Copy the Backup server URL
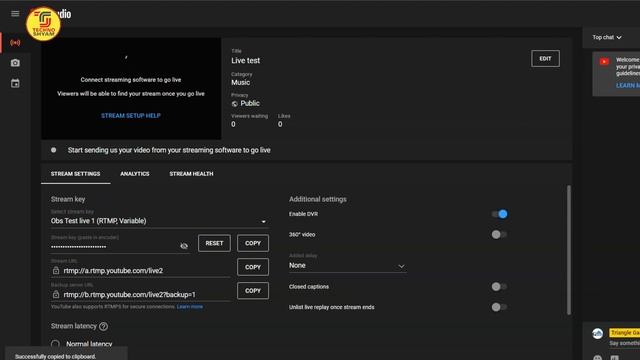 click(253, 291)
